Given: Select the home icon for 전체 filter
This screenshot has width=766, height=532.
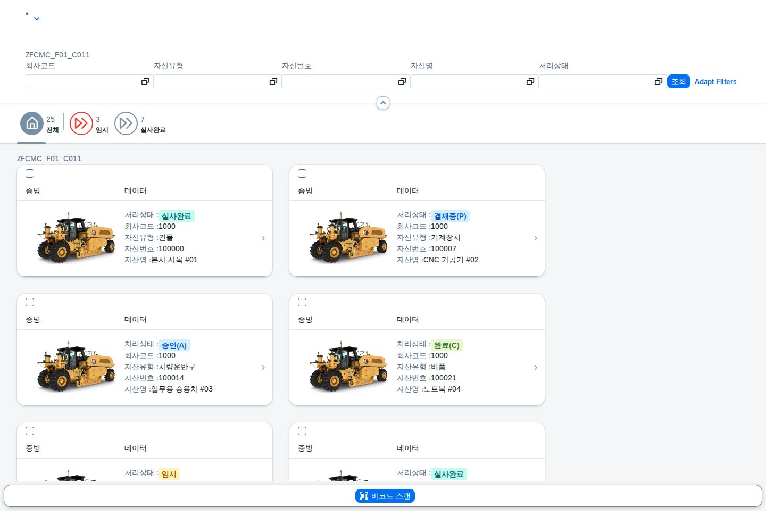Looking at the screenshot, I should point(32,123).
